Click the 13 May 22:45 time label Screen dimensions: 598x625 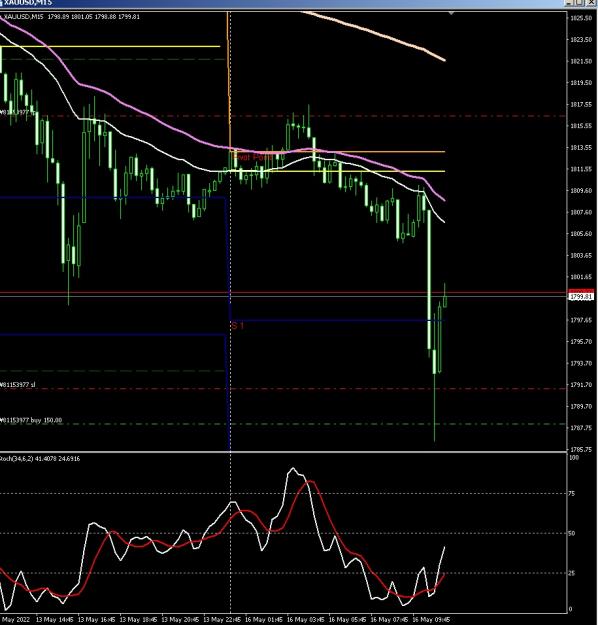click(222, 620)
